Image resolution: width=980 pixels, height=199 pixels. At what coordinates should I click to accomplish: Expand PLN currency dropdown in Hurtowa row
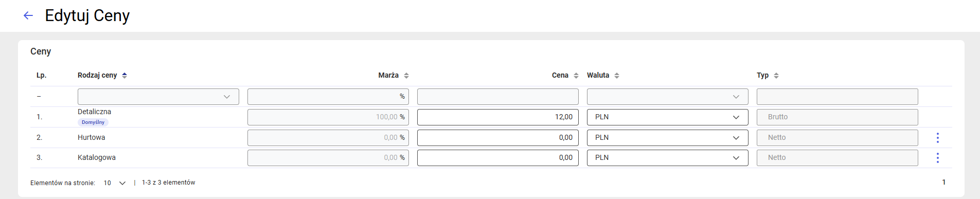coord(668,138)
